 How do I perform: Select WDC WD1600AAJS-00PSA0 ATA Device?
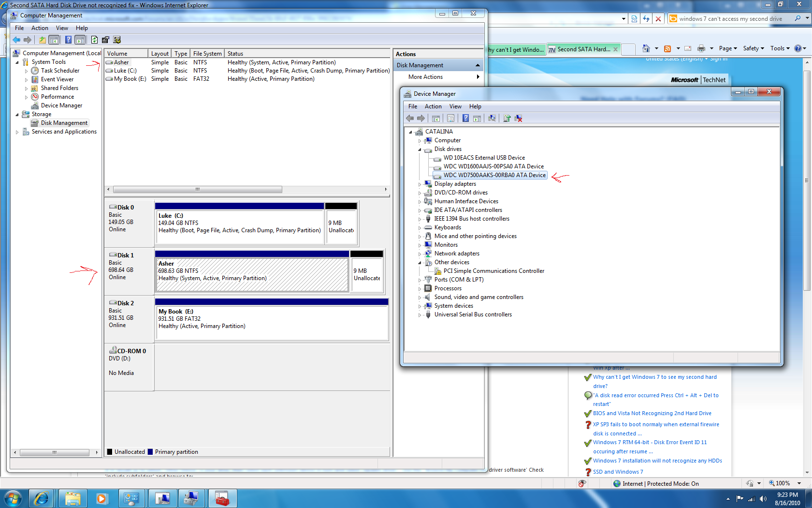493,166
